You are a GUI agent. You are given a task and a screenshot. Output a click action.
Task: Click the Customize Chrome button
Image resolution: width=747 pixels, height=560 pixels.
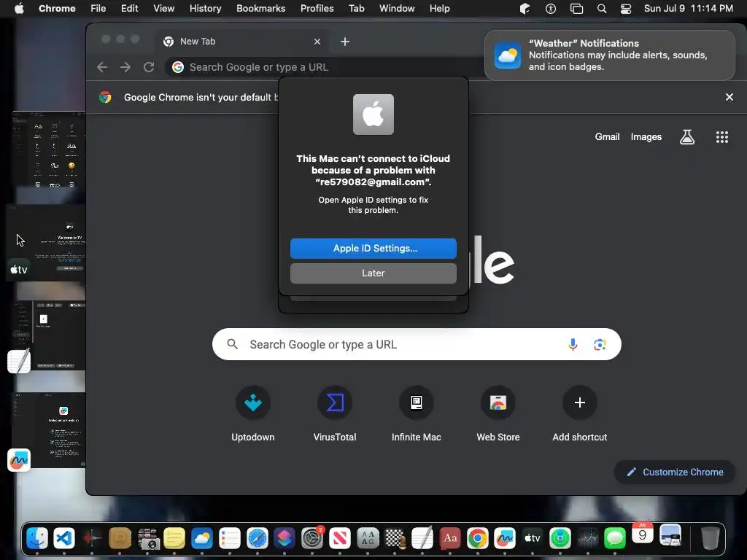675,472
